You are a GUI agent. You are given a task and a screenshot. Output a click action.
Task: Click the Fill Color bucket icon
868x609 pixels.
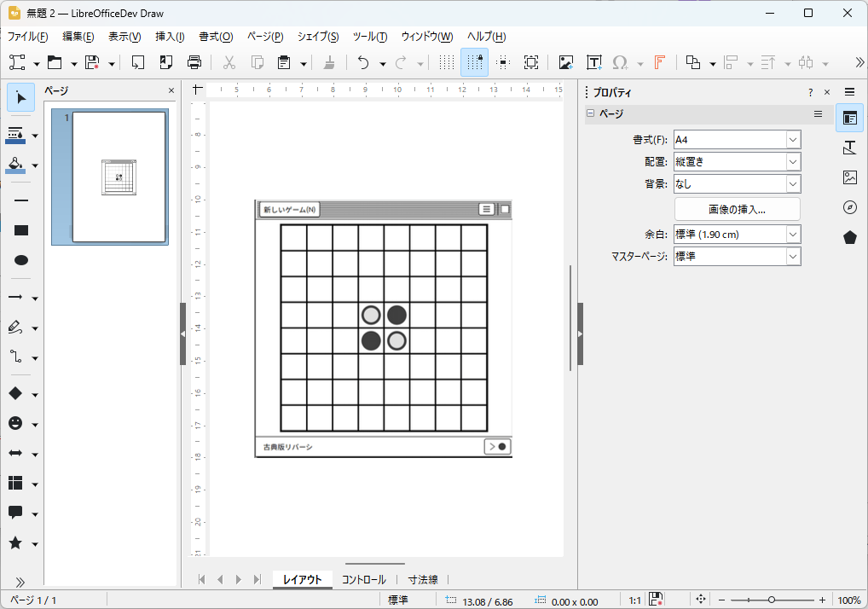tap(15, 165)
